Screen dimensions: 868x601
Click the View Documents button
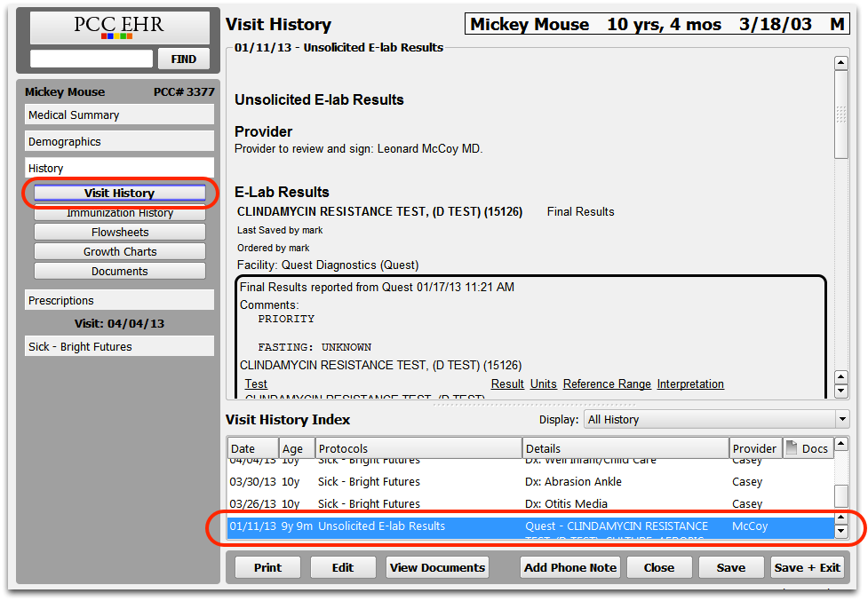(x=437, y=567)
